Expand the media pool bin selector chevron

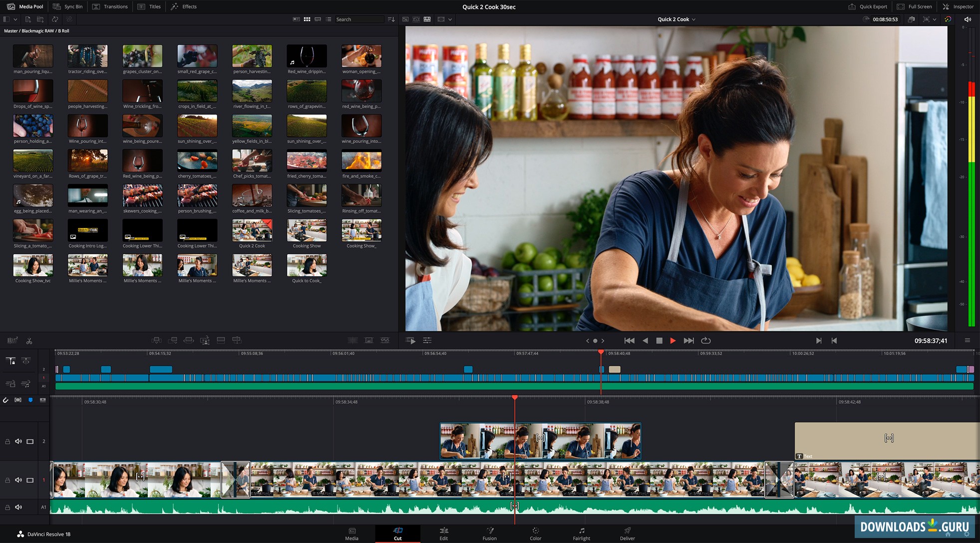pos(15,19)
